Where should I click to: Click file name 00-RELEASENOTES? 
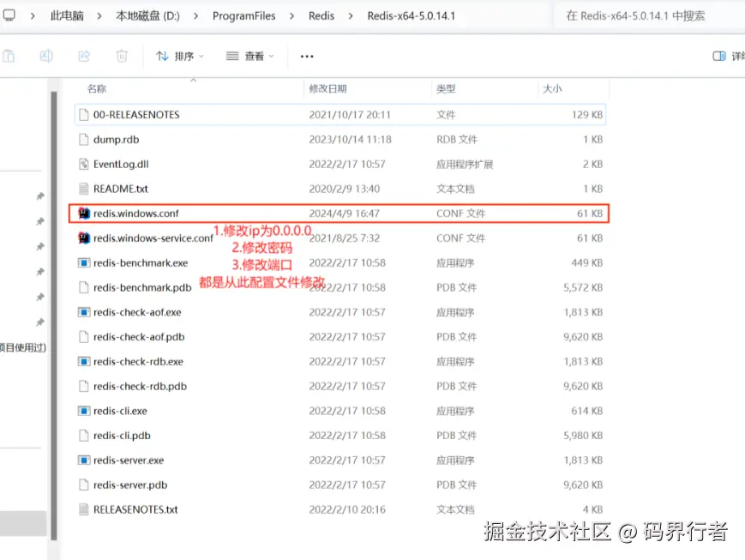tap(136, 115)
